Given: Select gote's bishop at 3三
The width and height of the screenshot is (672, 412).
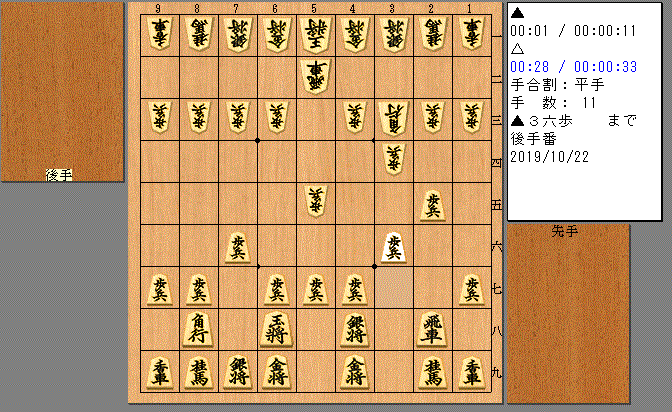Looking at the screenshot, I should click(394, 118).
